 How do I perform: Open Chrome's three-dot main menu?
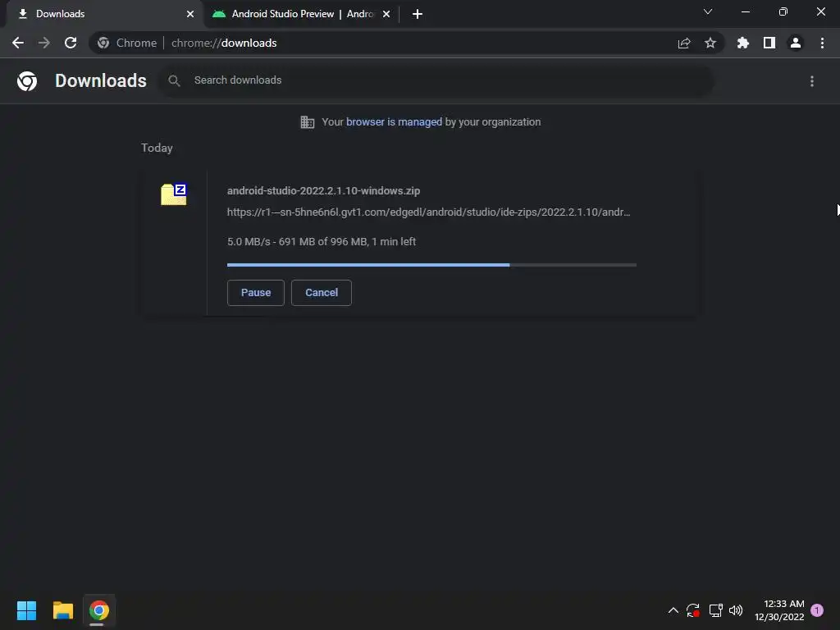click(822, 43)
